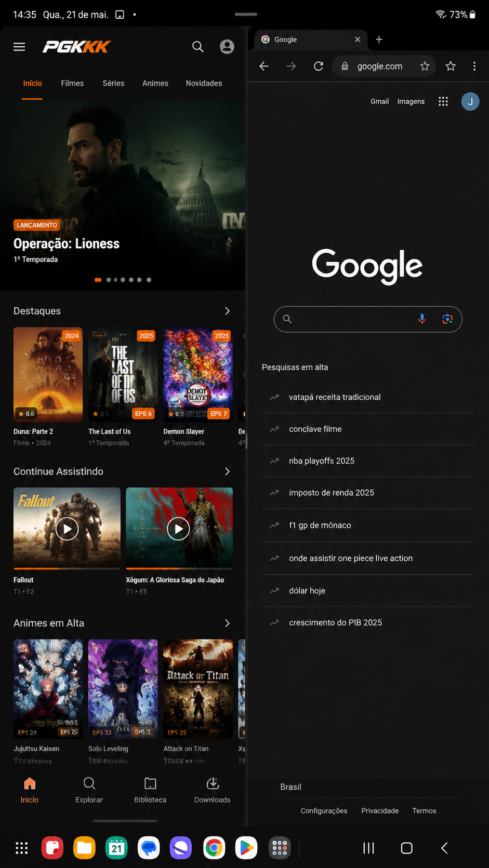This screenshot has height=868, width=489.
Task: Open the Imagens link
Action: tap(411, 101)
